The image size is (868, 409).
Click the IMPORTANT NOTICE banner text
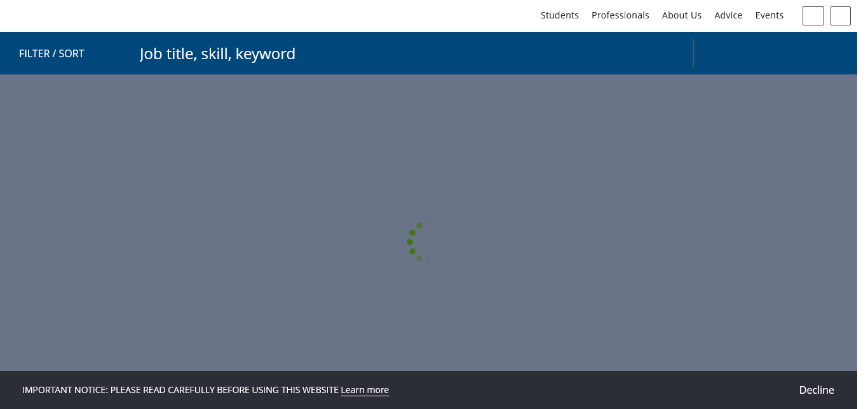pos(180,390)
